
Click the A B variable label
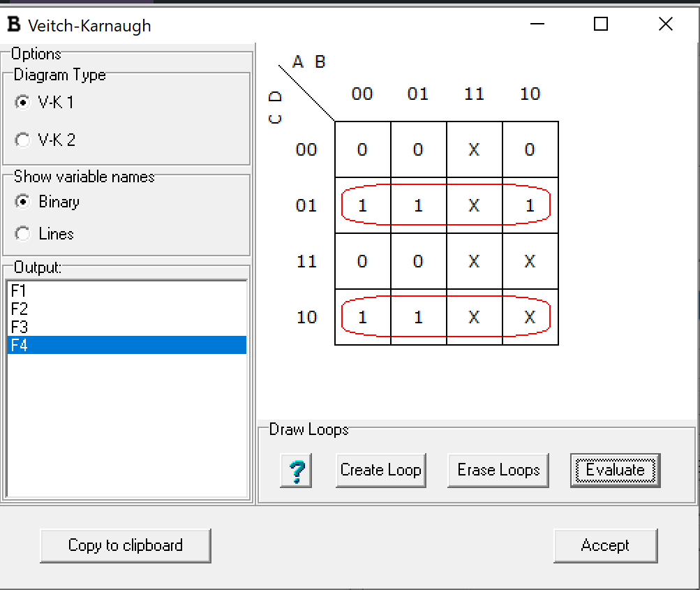[x=309, y=61]
